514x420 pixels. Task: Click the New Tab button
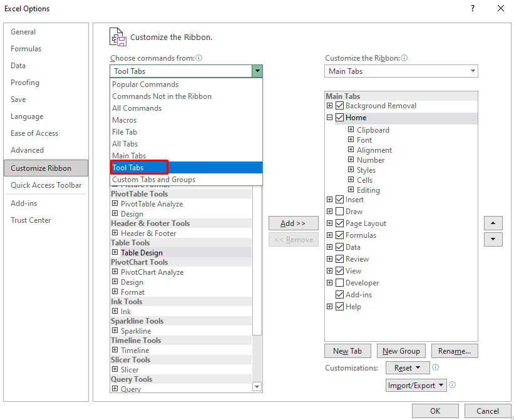(x=347, y=351)
